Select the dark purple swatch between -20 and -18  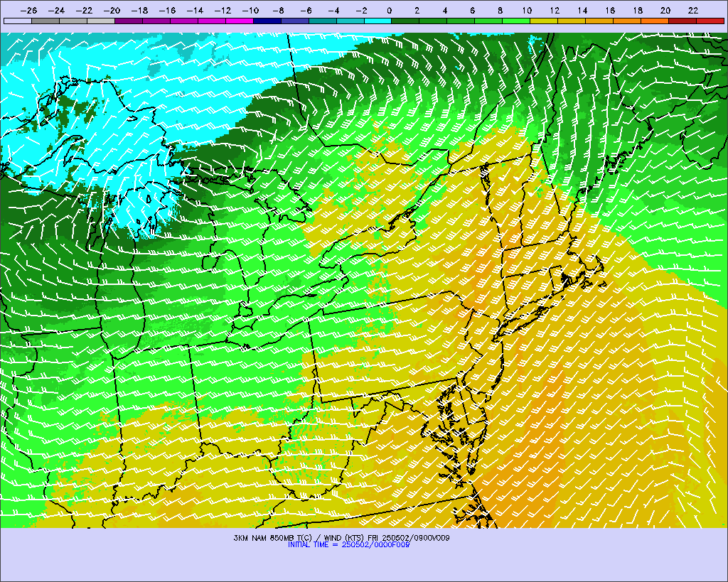(129, 21)
